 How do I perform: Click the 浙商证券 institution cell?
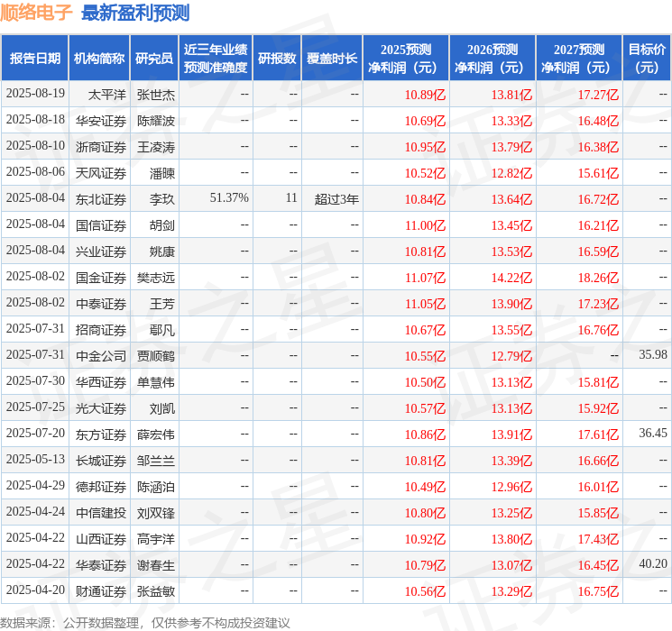(101, 147)
